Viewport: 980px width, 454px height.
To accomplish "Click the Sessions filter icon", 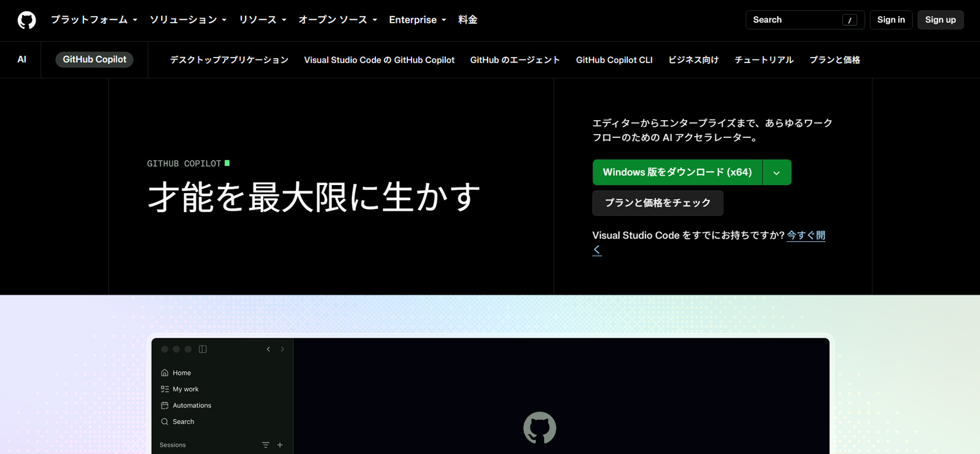I will point(266,445).
